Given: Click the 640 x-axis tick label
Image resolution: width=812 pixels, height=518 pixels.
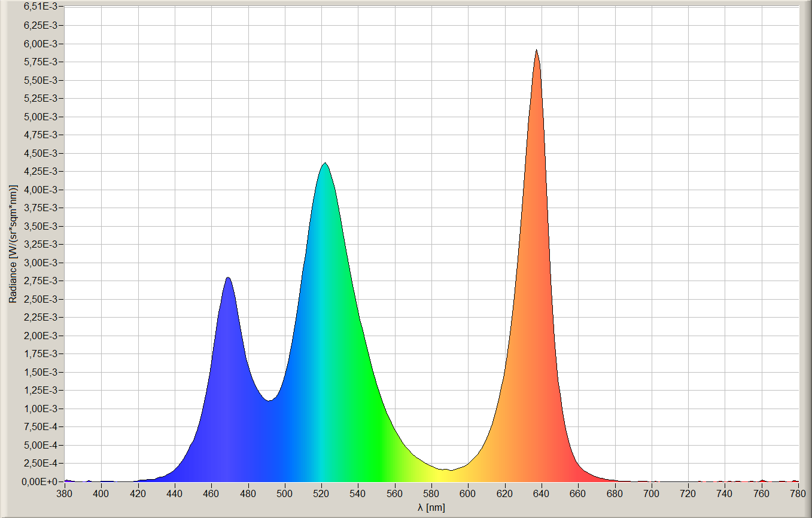Looking at the screenshot, I should [x=542, y=493].
